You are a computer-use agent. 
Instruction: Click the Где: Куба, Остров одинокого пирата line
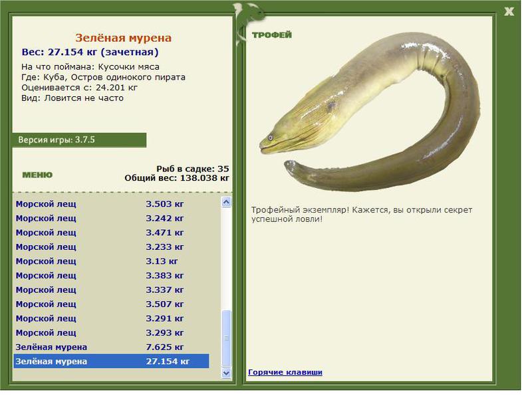point(103,77)
